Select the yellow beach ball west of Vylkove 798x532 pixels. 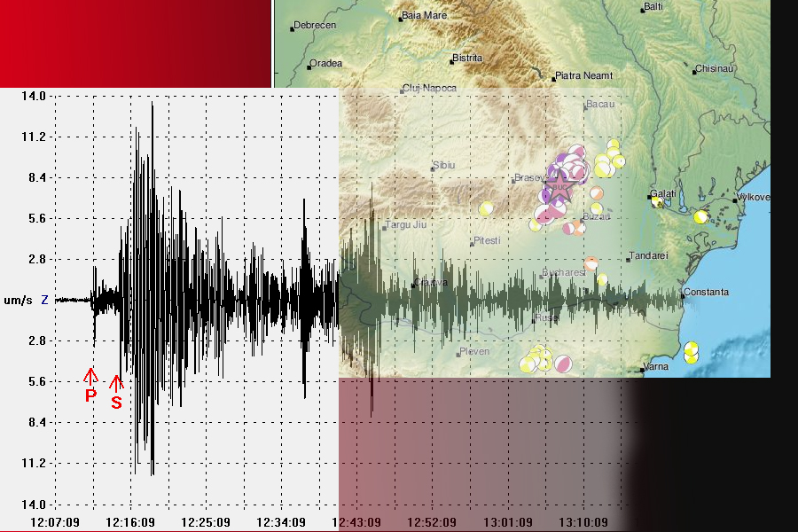(701, 215)
